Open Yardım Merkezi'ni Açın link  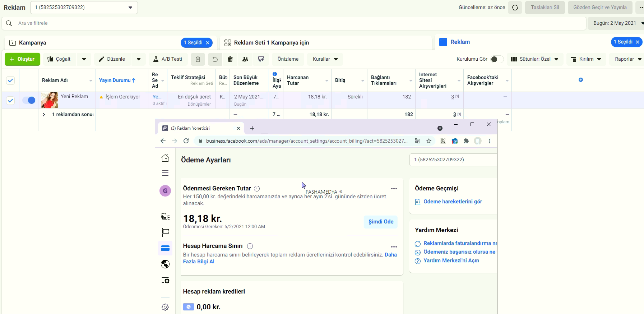coord(451,261)
